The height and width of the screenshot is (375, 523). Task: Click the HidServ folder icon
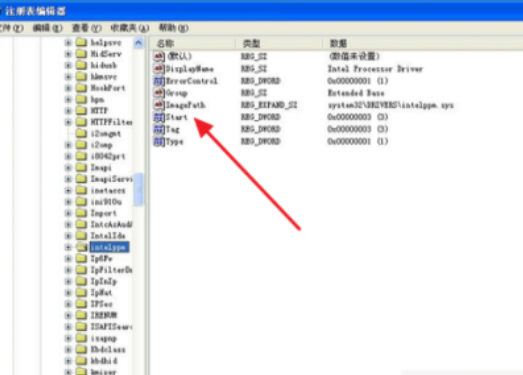[x=81, y=54]
